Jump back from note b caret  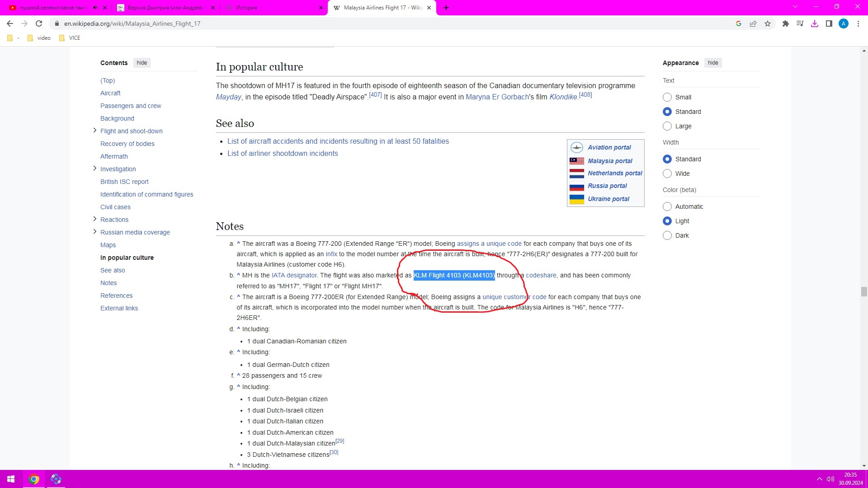pos(238,275)
